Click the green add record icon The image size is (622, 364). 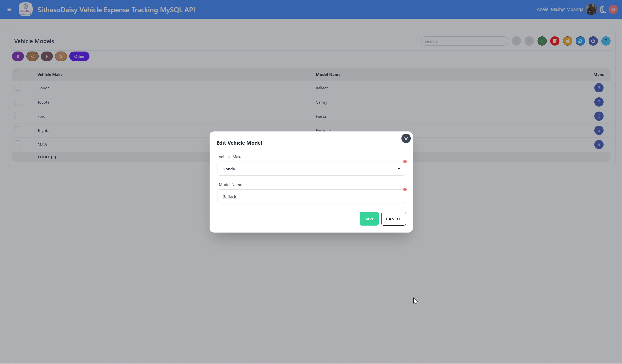542,41
